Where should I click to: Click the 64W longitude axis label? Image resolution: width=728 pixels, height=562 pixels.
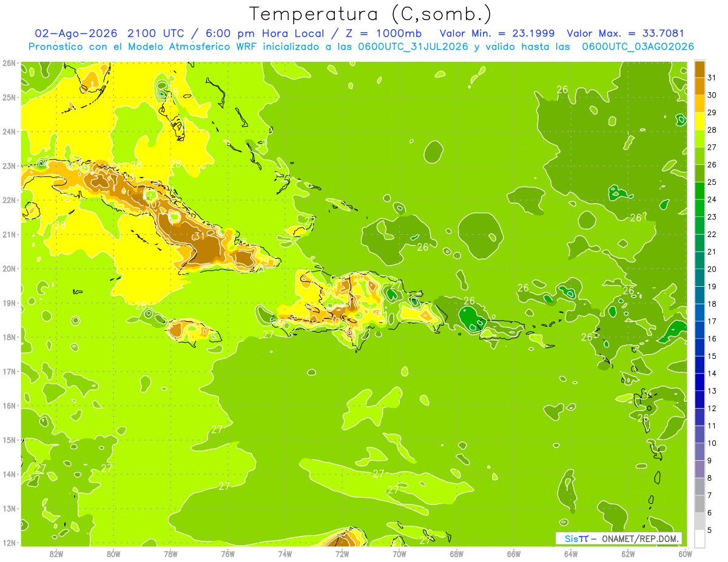[x=571, y=554]
